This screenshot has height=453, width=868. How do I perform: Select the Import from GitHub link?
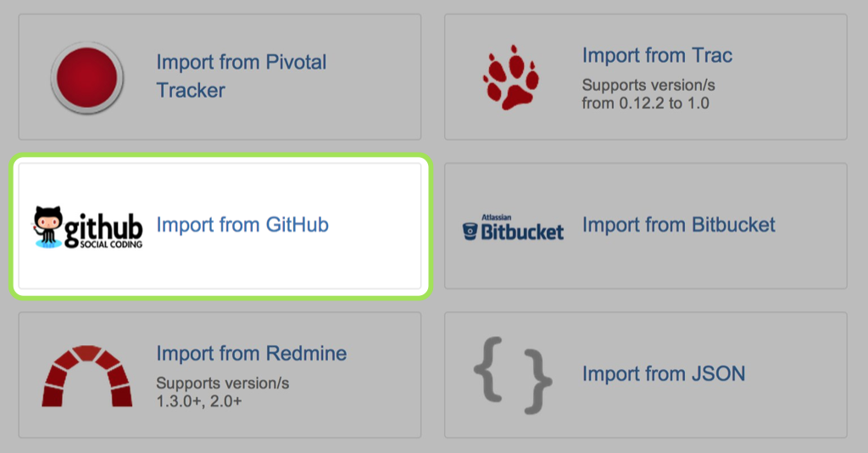[x=242, y=225]
